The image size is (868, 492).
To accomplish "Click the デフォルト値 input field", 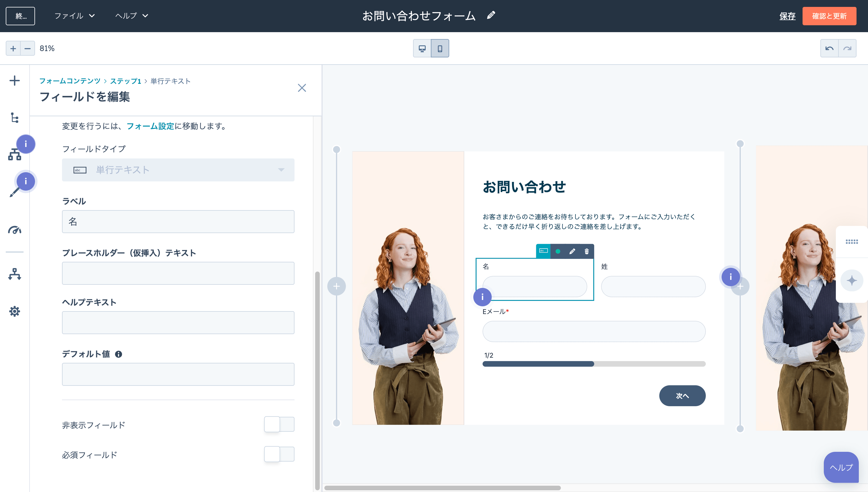I will (x=178, y=374).
